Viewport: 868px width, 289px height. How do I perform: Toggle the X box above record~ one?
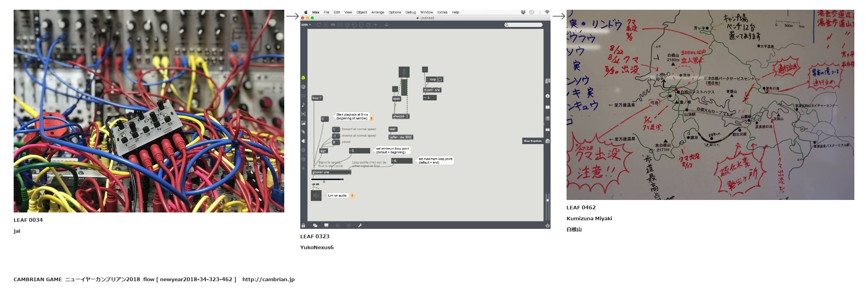tap(425, 70)
